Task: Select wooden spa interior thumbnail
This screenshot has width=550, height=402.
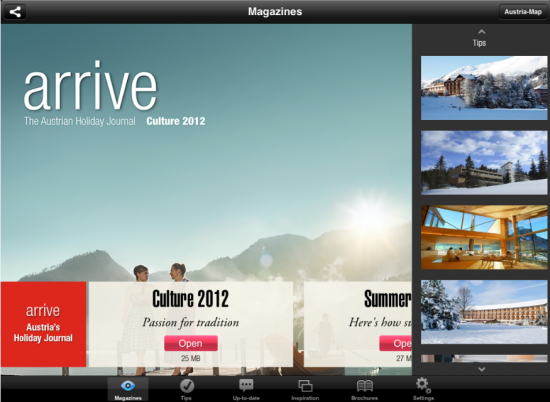Action: (484, 237)
